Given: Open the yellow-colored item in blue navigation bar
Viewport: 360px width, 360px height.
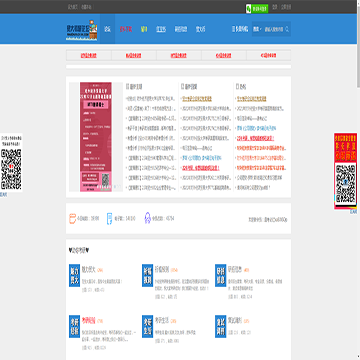Looking at the screenshot, I should pyautogui.click(x=144, y=29).
